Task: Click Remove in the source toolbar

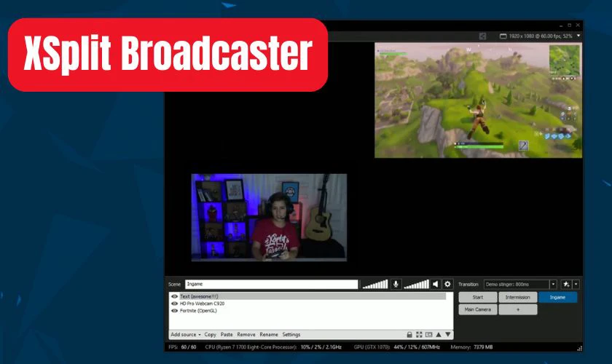Action: pyautogui.click(x=246, y=334)
